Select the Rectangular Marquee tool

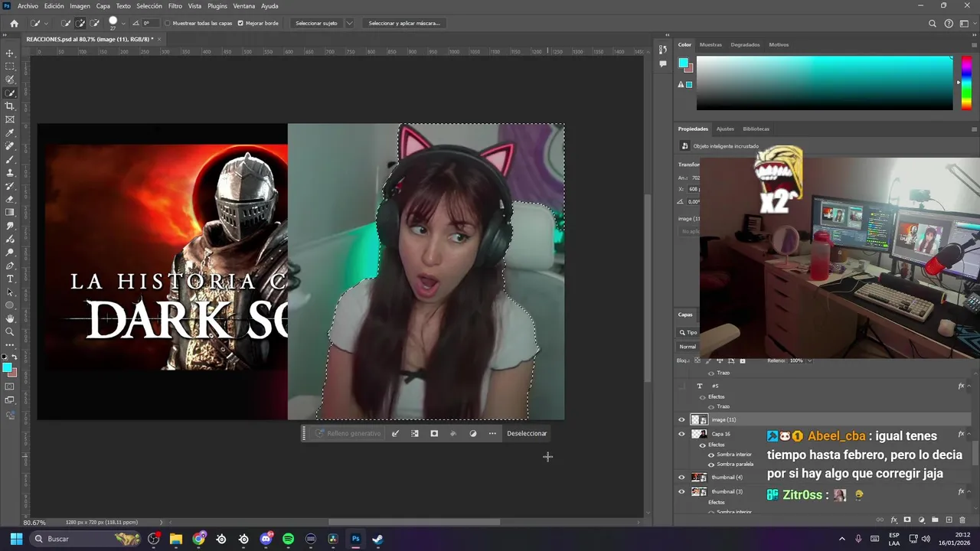(10, 67)
